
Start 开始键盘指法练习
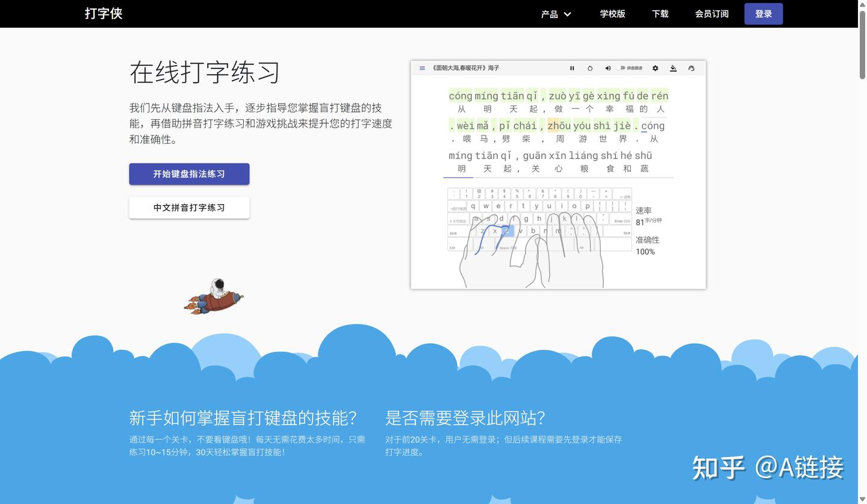coord(189,174)
